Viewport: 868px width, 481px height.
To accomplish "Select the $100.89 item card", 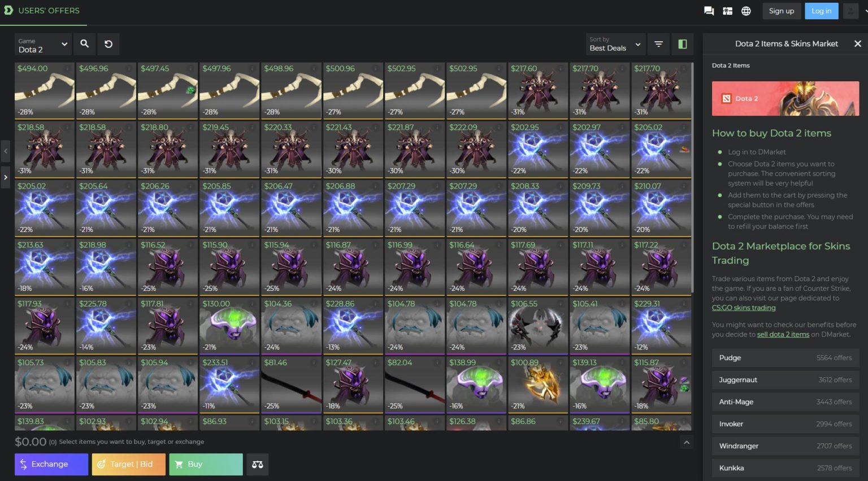I will point(537,384).
